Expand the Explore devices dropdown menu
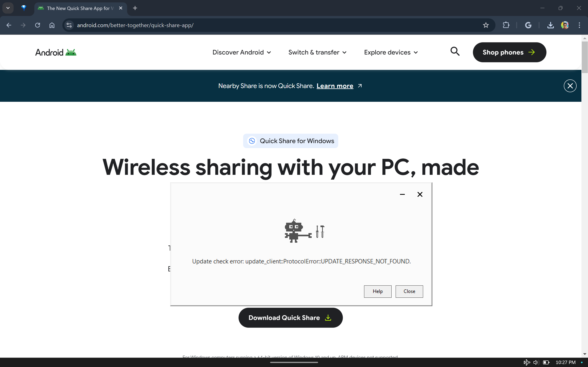Image resolution: width=588 pixels, height=367 pixels. pos(390,52)
